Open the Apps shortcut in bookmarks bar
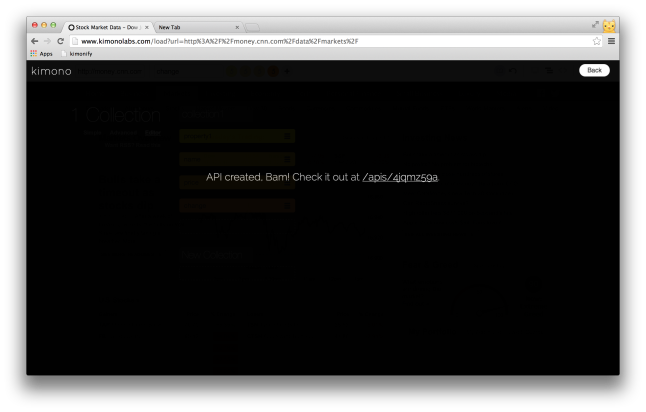The height and width of the screenshot is (412, 646). pyautogui.click(x=40, y=53)
